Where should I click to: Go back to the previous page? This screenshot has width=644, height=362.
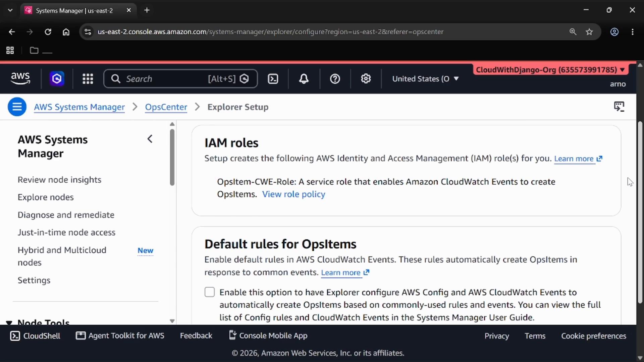point(12,32)
